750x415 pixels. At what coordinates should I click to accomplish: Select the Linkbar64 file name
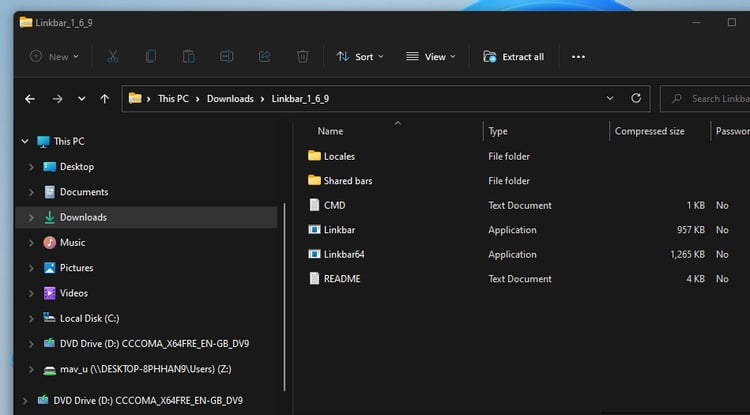pos(344,254)
